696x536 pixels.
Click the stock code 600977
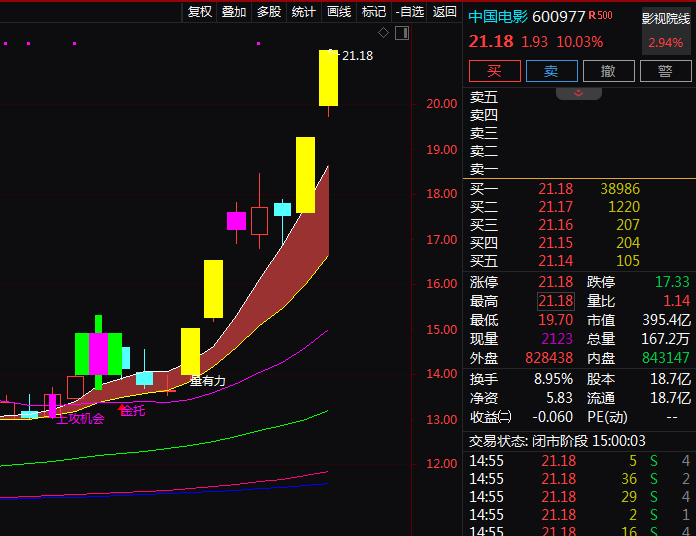click(558, 17)
